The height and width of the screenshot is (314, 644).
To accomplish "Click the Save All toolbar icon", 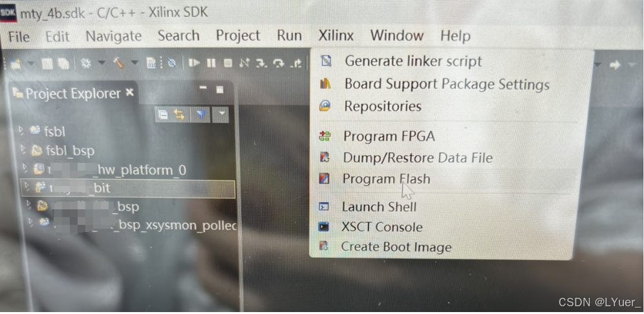I will [63, 63].
